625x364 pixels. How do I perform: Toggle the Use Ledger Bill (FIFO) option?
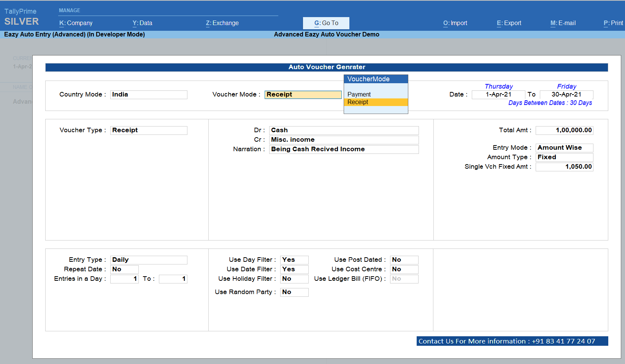404,279
